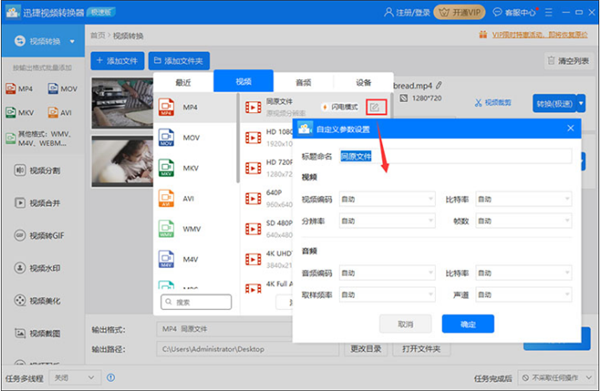The width and height of the screenshot is (600, 391).
Task: Open the audio 比特率 dropdown
Action: pos(524,273)
